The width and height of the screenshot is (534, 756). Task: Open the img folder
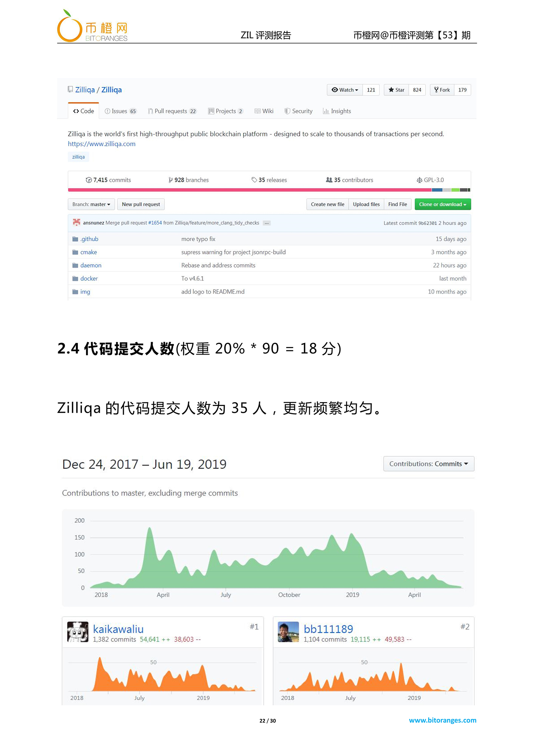85,292
